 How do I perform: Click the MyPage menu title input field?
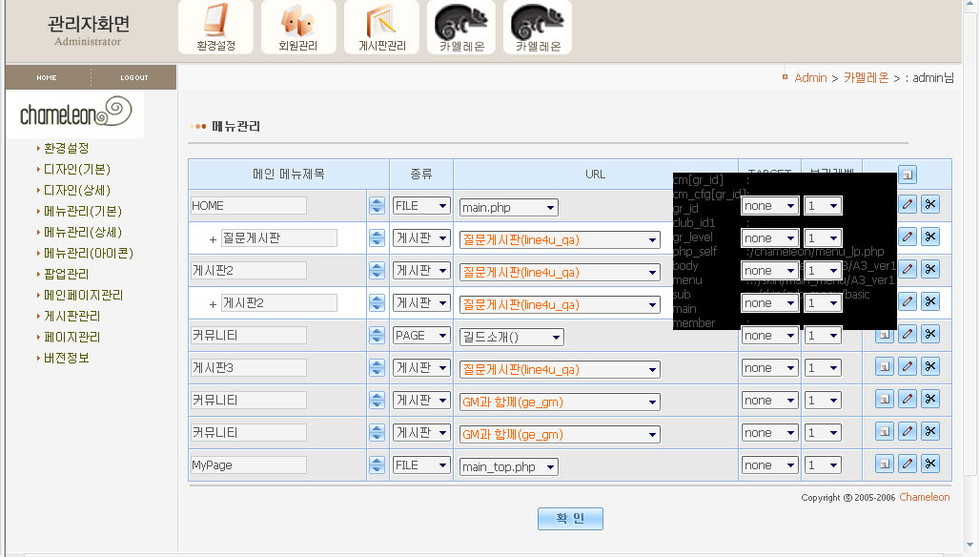pos(248,465)
